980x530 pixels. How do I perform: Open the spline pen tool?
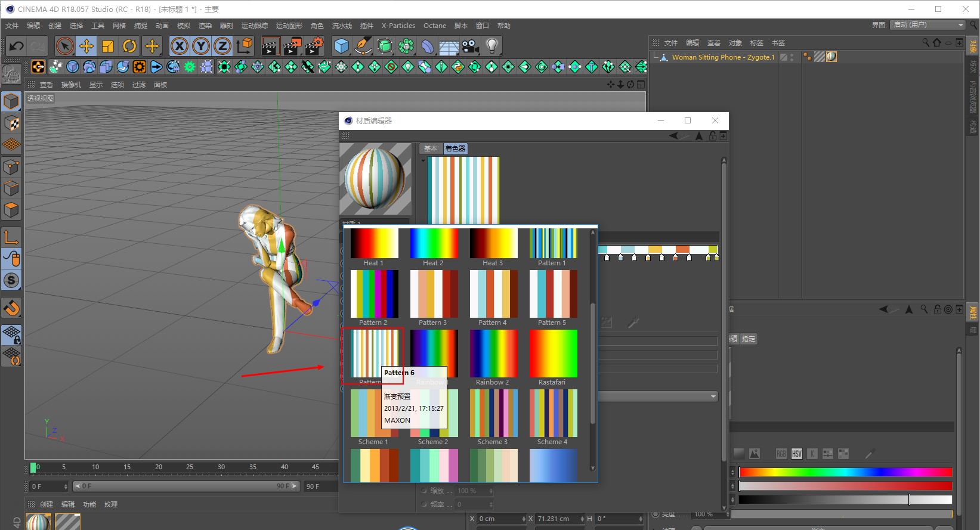pos(363,46)
